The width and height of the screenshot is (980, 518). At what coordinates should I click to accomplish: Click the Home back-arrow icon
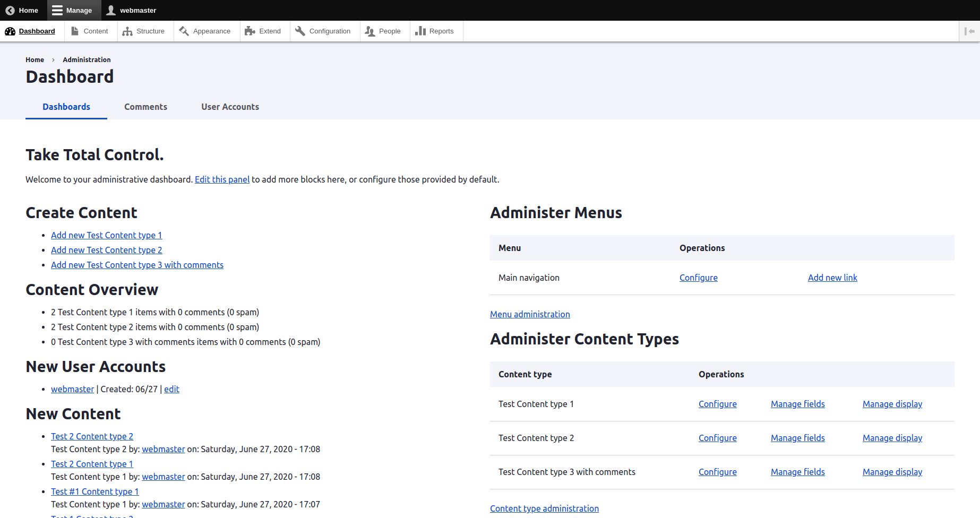9,10
